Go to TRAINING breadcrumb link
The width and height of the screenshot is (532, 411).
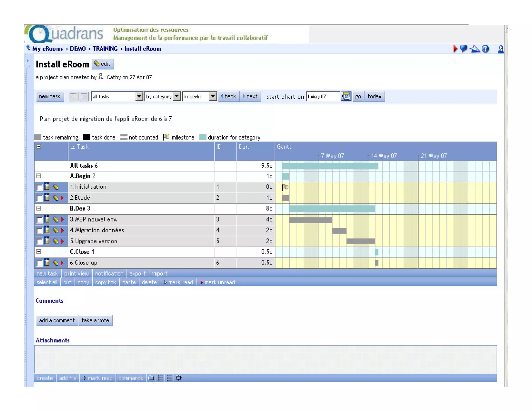105,49
